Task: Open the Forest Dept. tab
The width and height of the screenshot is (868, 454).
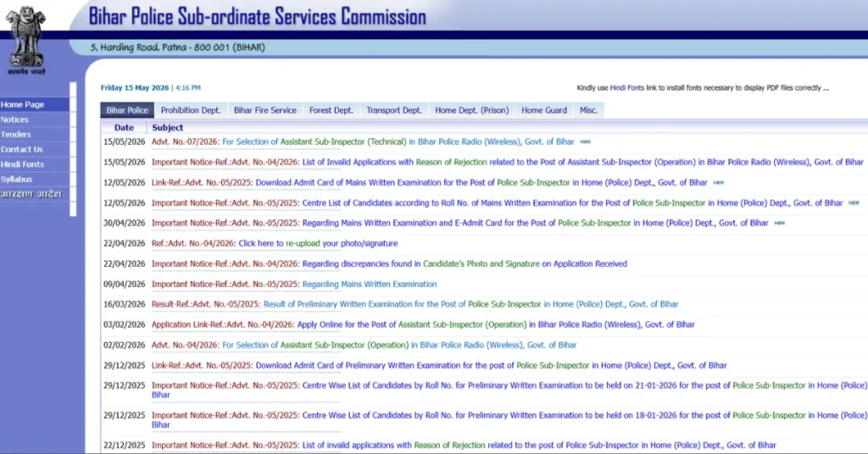Action: 331,110
